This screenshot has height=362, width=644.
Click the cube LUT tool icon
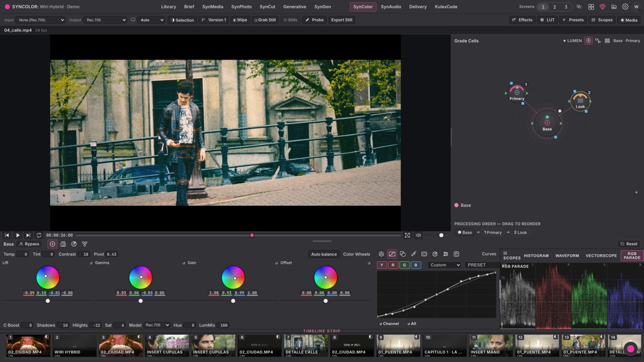click(435, 254)
